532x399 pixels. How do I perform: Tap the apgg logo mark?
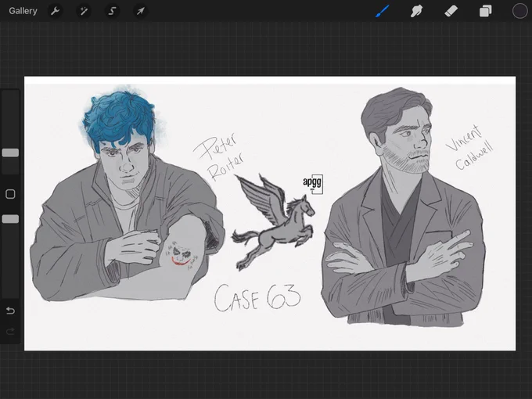[313, 184]
